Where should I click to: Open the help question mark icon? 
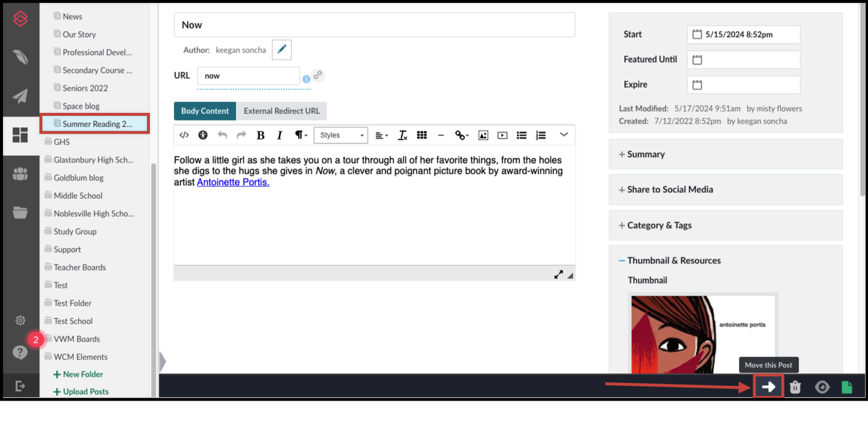[x=20, y=352]
